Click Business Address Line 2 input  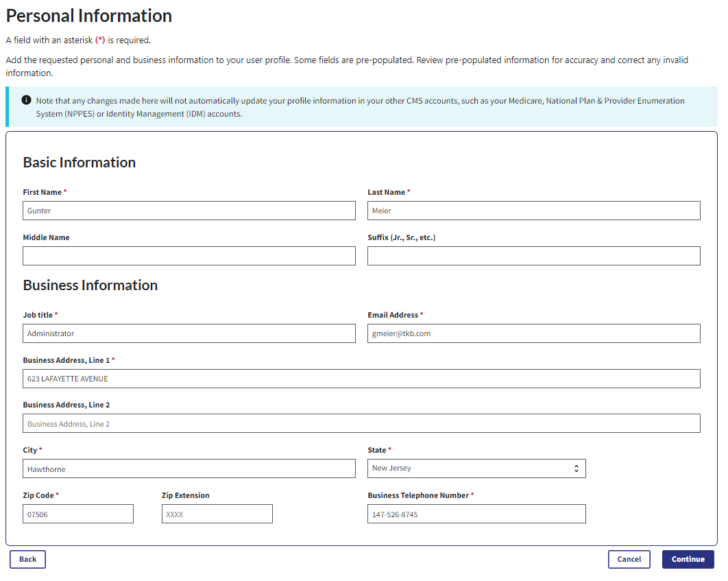[x=361, y=423]
